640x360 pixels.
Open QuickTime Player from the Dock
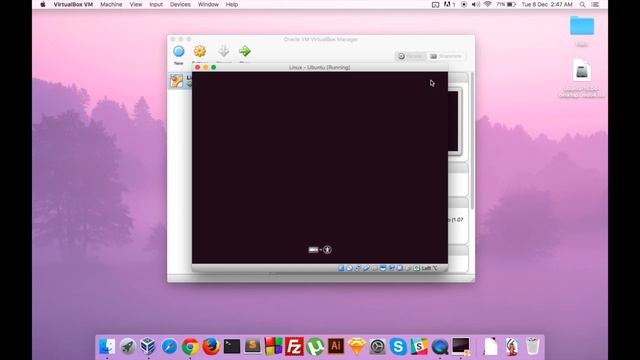pos(440,347)
